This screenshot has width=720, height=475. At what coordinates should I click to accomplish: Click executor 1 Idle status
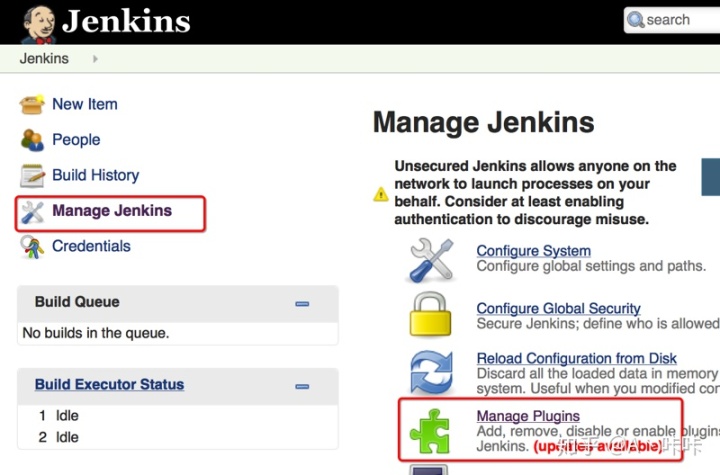(x=67, y=416)
